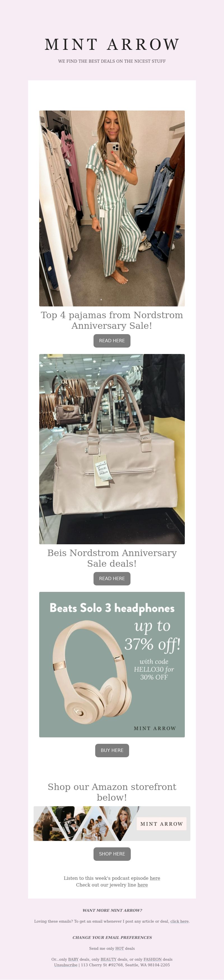224x980 pixels.
Task: Open the striped pajamas mirror selfie image
Action: pyautogui.click(x=112, y=208)
